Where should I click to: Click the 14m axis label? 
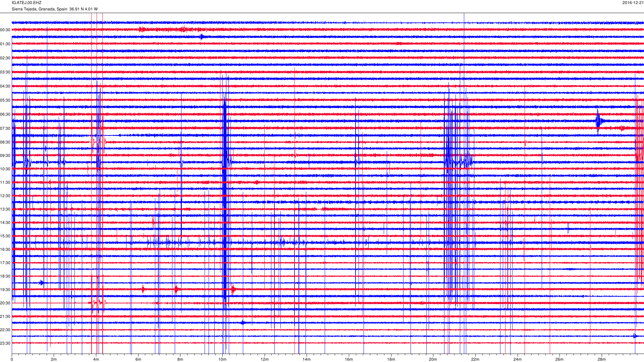pyautogui.click(x=307, y=359)
